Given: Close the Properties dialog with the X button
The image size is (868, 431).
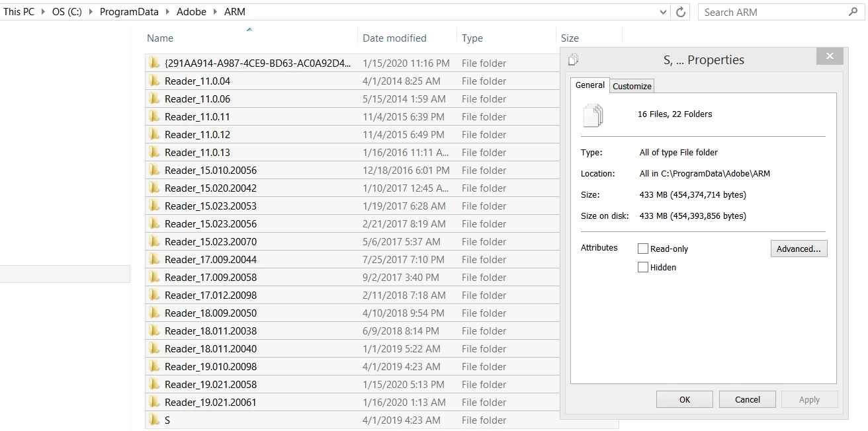Looking at the screenshot, I should click(x=830, y=56).
